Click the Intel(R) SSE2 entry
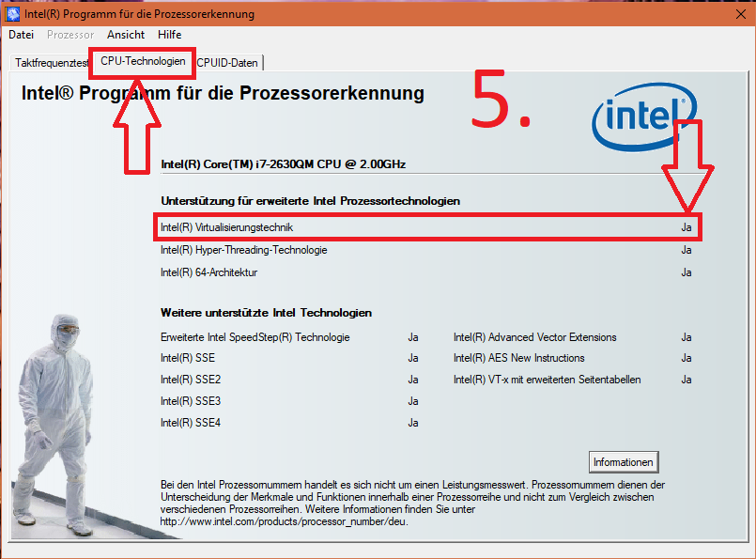The width and height of the screenshot is (756, 559). (191, 380)
